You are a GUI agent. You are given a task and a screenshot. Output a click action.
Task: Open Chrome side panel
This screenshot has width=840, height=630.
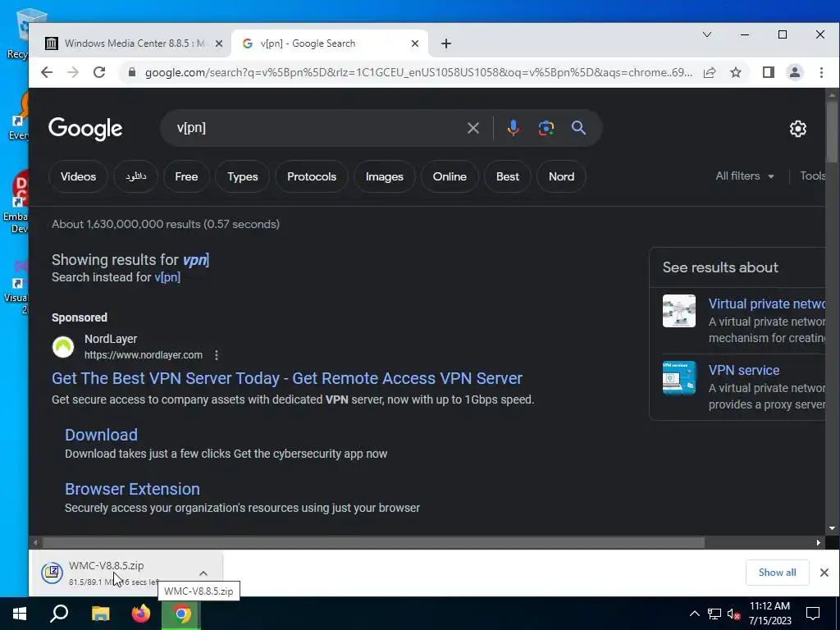point(768,72)
